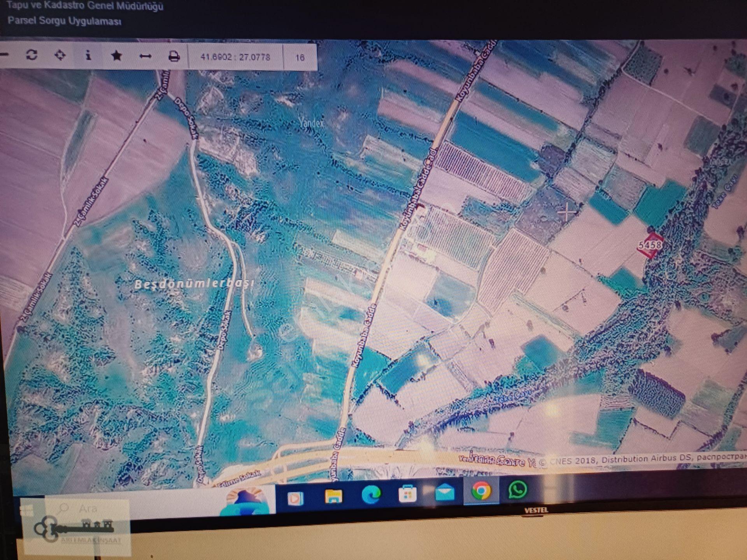This screenshot has width=747, height=560.
Task: Click the Parsel Sorgu Uygulaması title
Action: pyautogui.click(x=65, y=21)
